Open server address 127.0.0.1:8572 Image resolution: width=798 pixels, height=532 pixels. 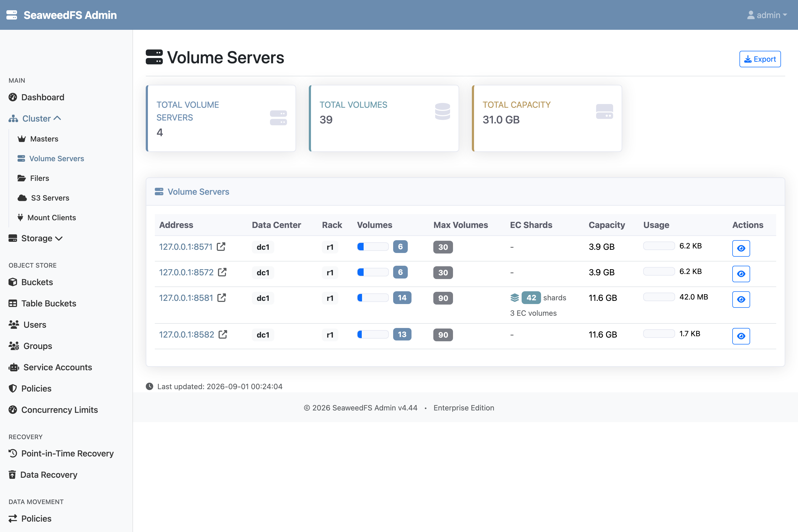(x=186, y=272)
